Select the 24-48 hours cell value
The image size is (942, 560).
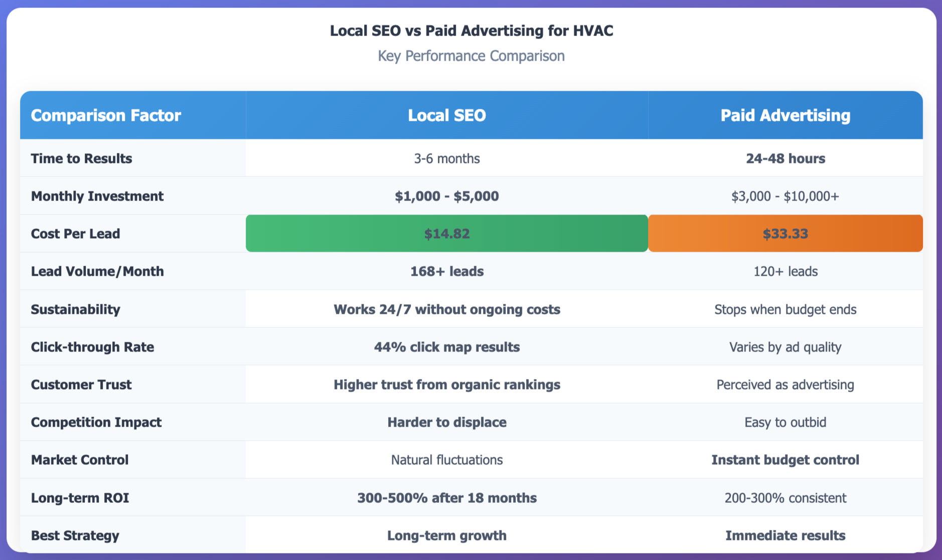(784, 158)
